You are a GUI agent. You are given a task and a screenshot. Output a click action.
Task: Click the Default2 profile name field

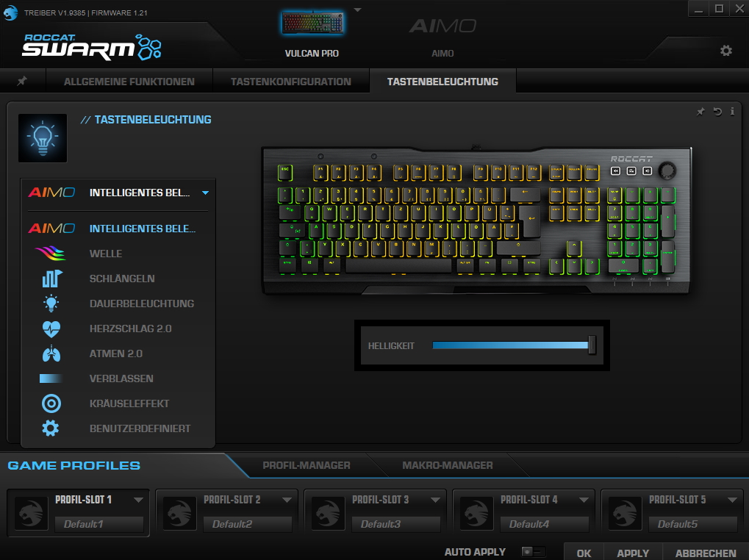point(248,524)
